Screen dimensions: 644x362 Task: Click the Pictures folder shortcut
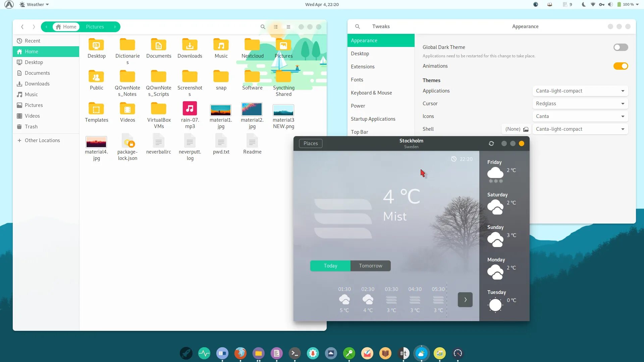(34, 105)
